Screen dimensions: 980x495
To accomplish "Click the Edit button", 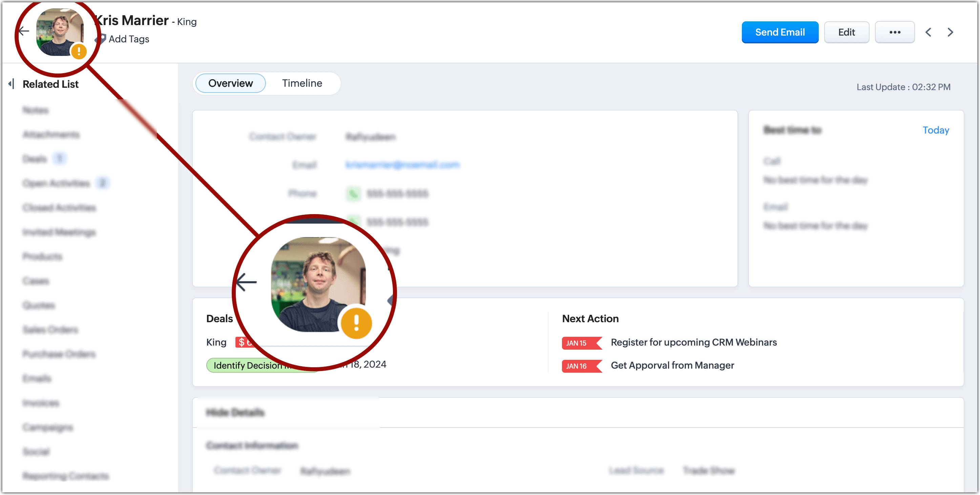I will (846, 32).
